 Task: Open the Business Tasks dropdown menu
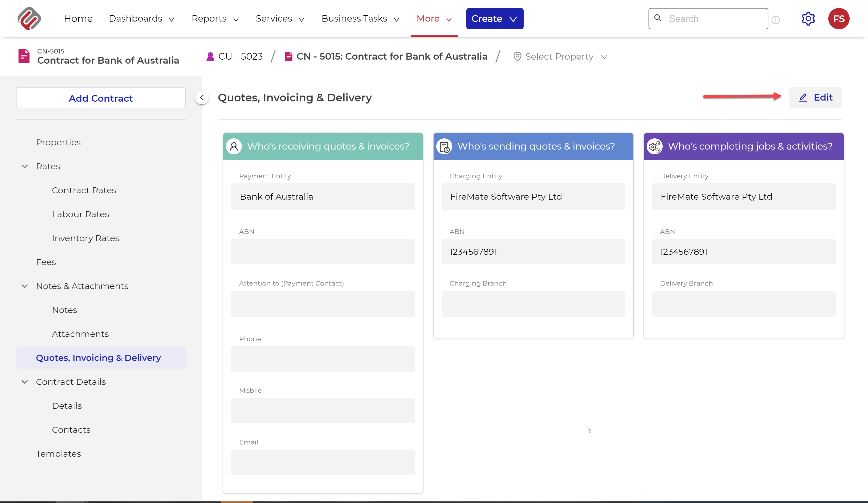point(360,19)
